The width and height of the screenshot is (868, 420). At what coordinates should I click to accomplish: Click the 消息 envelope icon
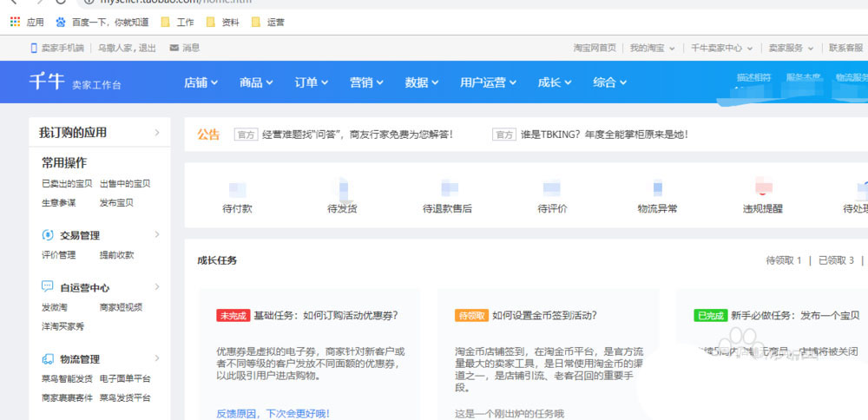click(174, 48)
